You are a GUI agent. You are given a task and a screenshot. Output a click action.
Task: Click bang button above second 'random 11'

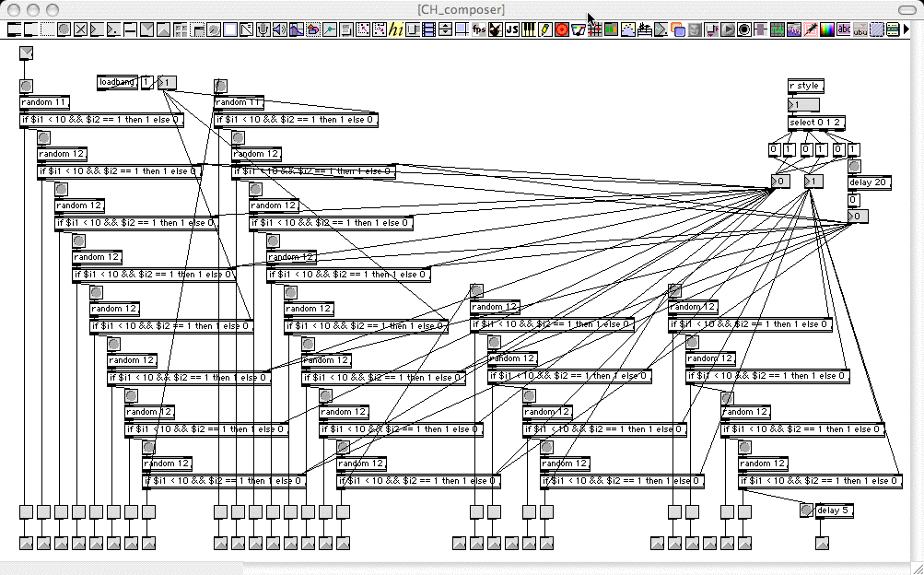click(x=220, y=86)
